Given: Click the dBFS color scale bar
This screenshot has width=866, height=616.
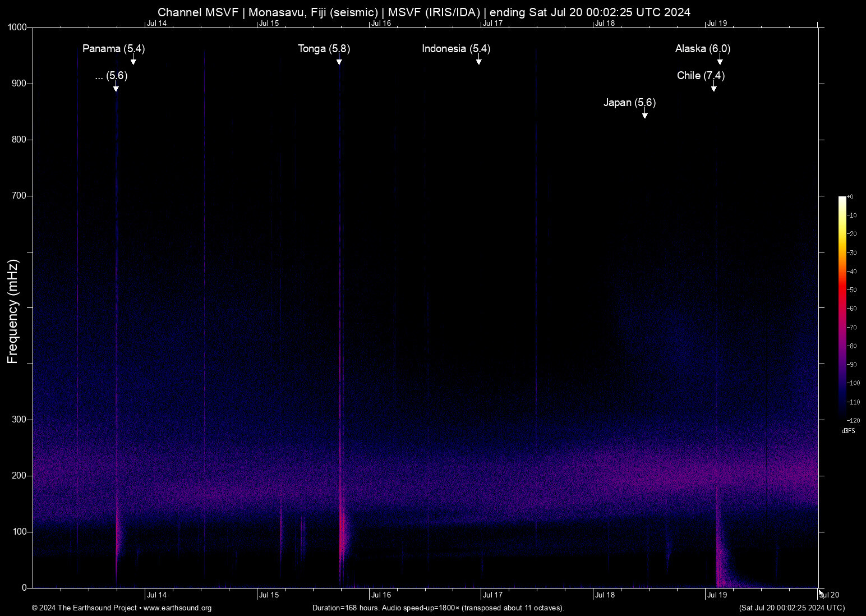Looking at the screenshot, I should 842,308.
